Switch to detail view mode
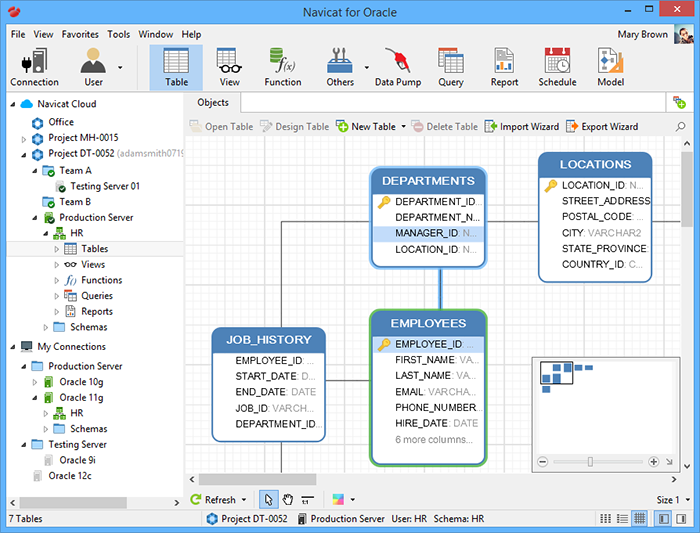700x533 pixels. coord(622,519)
